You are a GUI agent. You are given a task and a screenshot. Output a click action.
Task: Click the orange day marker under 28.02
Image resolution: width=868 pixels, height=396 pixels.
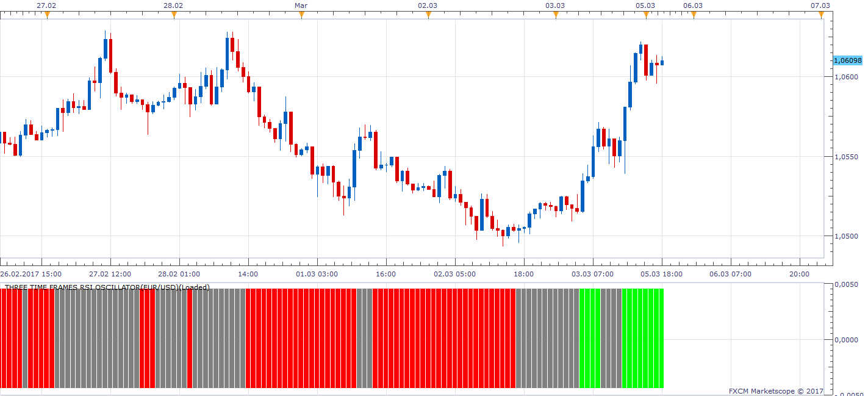tap(174, 15)
